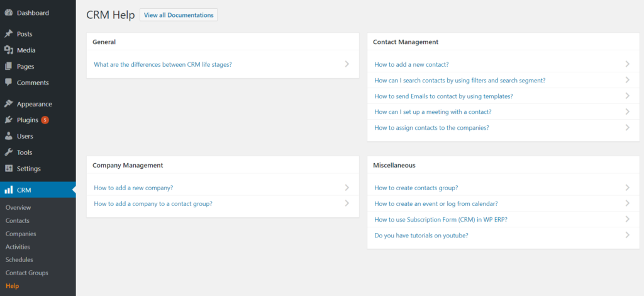
Task: Expand the Subscription Form in WP ERP chevron
Action: (628, 219)
